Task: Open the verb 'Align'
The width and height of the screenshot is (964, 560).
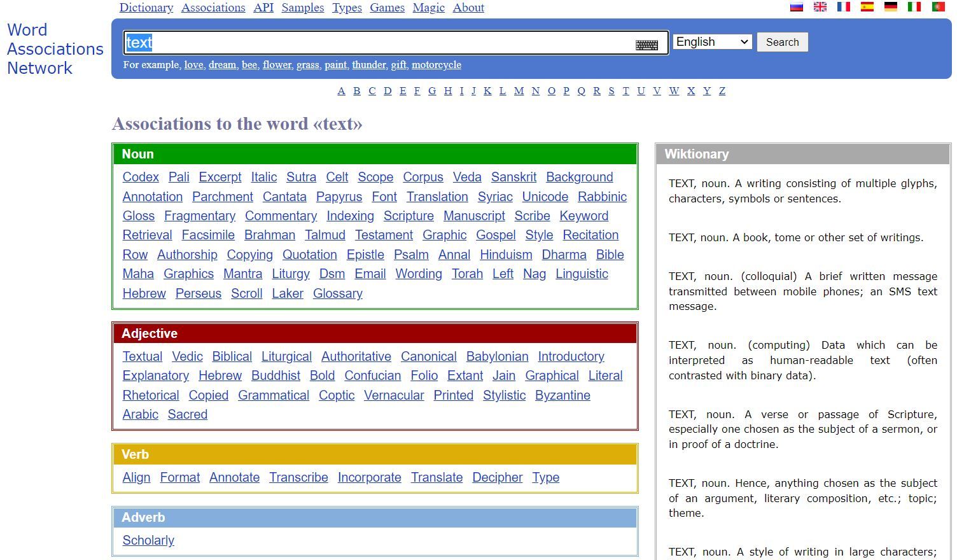Action: pyautogui.click(x=137, y=477)
